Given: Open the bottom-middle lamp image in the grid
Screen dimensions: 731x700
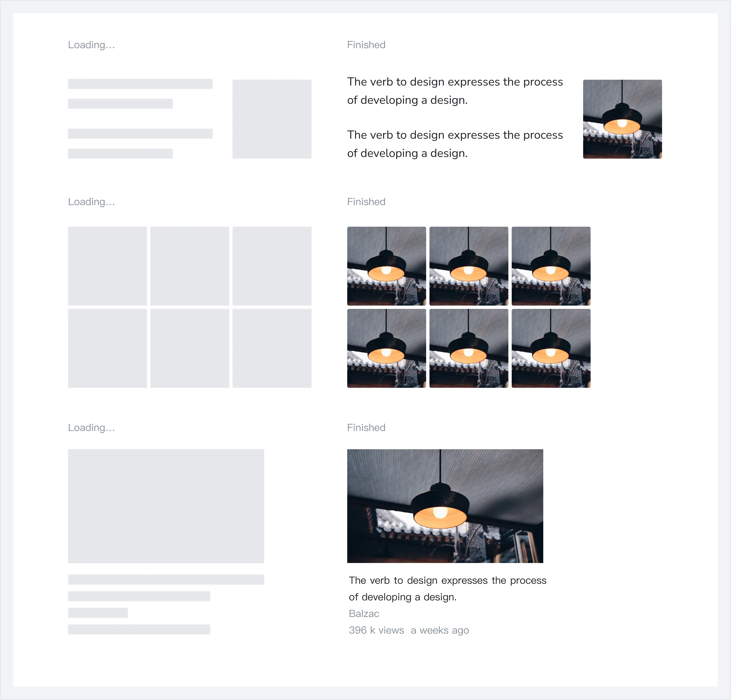Looking at the screenshot, I should tap(469, 348).
